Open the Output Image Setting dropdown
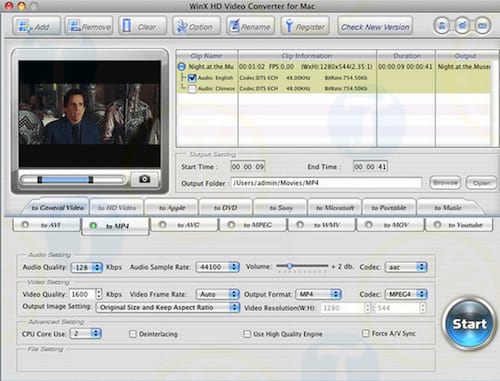 coord(168,307)
